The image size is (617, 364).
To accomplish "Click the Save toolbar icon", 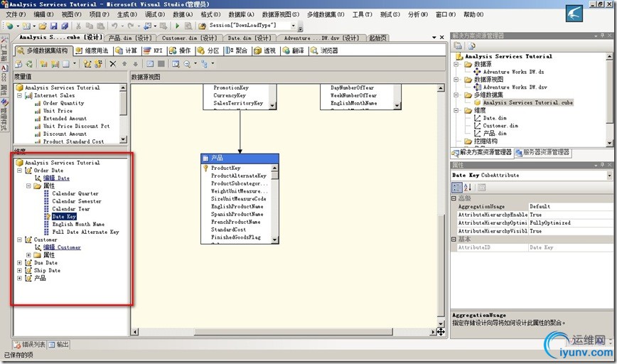I will tap(54, 26).
